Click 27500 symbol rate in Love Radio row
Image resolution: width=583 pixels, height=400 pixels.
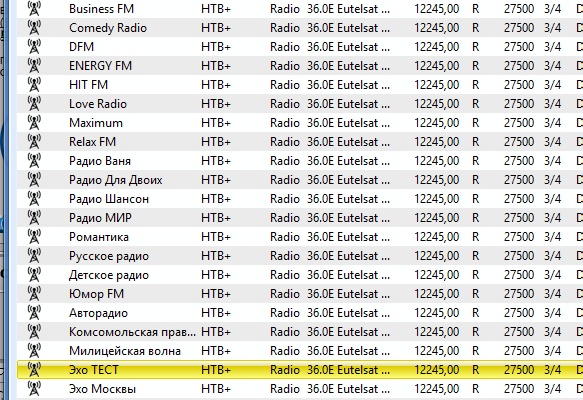click(x=519, y=104)
